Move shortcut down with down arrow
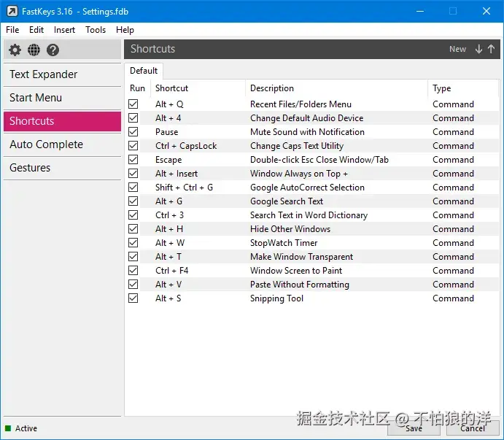This screenshot has width=504, height=440. (478, 49)
